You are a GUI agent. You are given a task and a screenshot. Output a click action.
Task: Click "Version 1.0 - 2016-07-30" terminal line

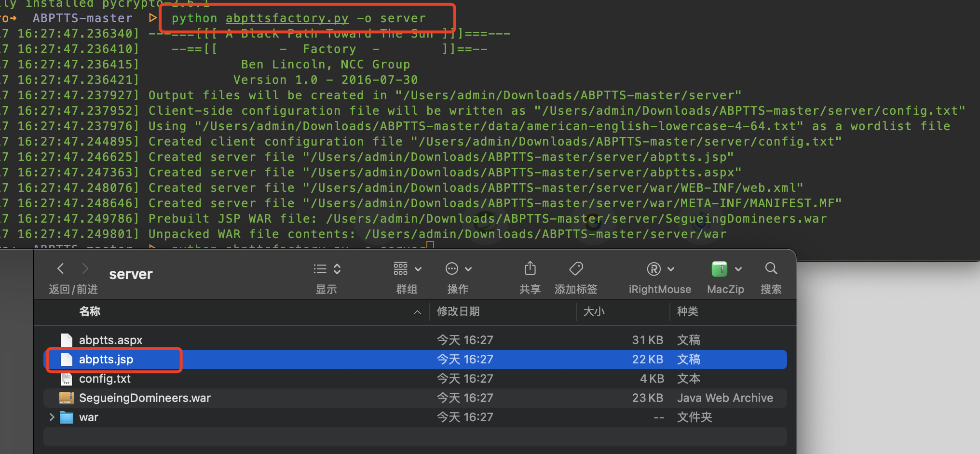326,80
